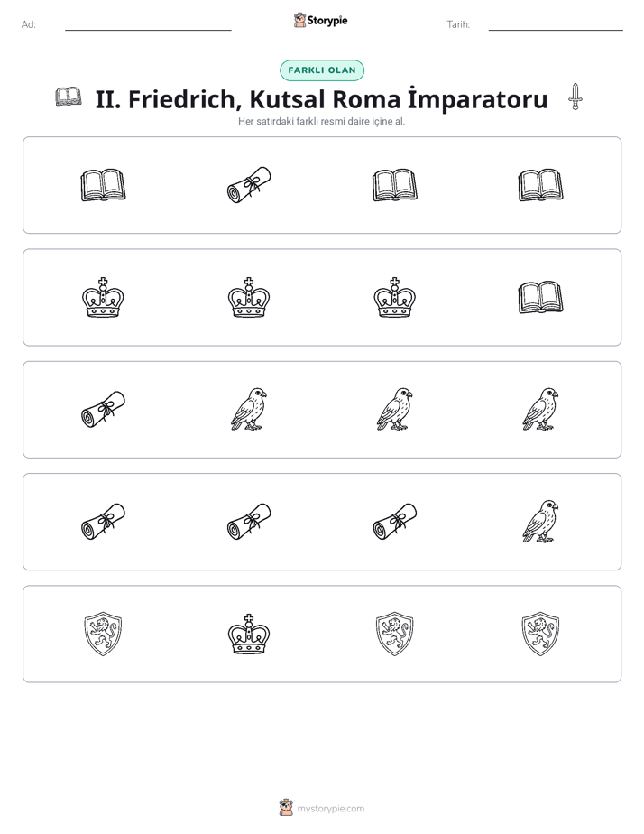Viewport: 644px width, 834px height.
Task: Click the instruction text under the title
Action: coord(321,121)
